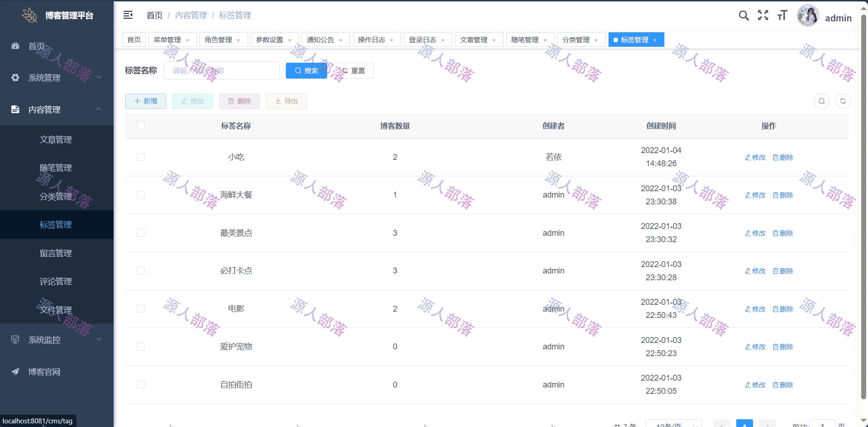Screen dimensions: 868x427
Task: Close the 参数设置 tab
Action: pyautogui.click(x=289, y=40)
